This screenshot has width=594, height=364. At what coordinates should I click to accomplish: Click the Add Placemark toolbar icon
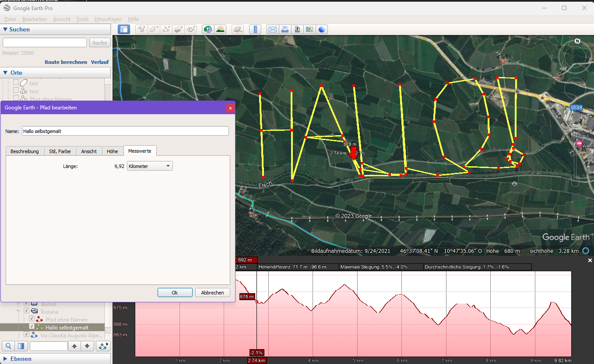141,29
